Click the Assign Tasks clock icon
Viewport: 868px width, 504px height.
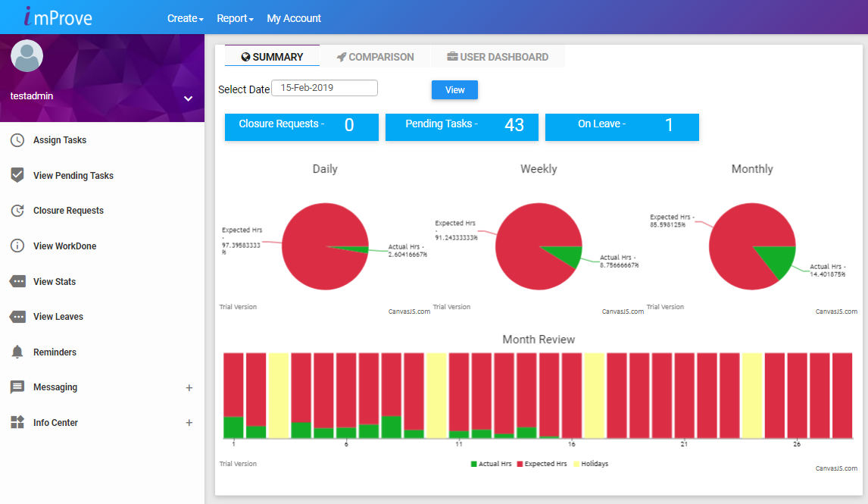click(x=17, y=140)
